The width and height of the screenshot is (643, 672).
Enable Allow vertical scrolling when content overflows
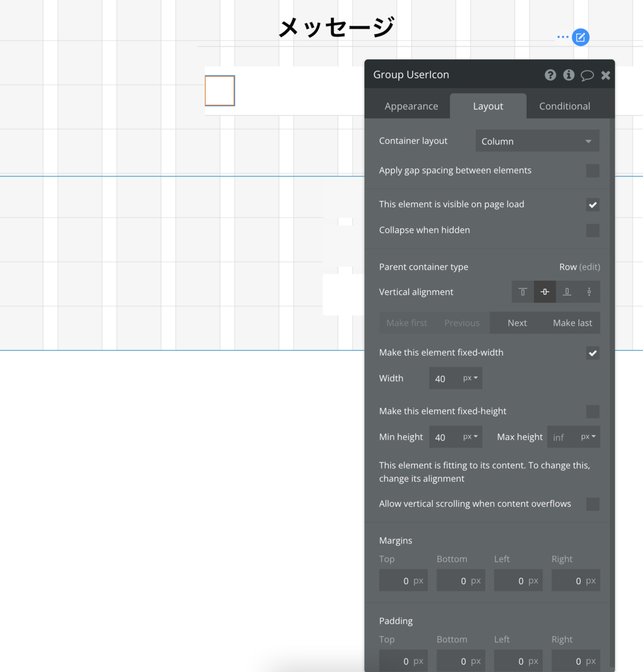click(x=593, y=504)
